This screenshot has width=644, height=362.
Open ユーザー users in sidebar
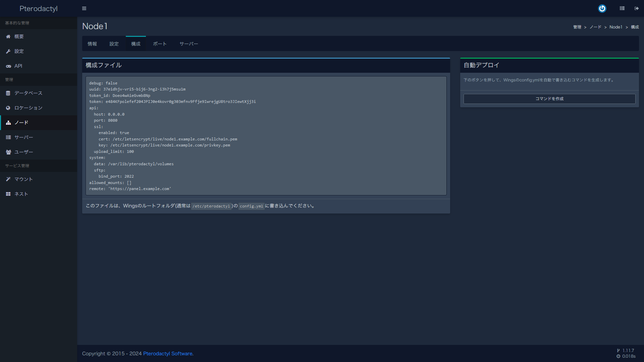point(23,152)
